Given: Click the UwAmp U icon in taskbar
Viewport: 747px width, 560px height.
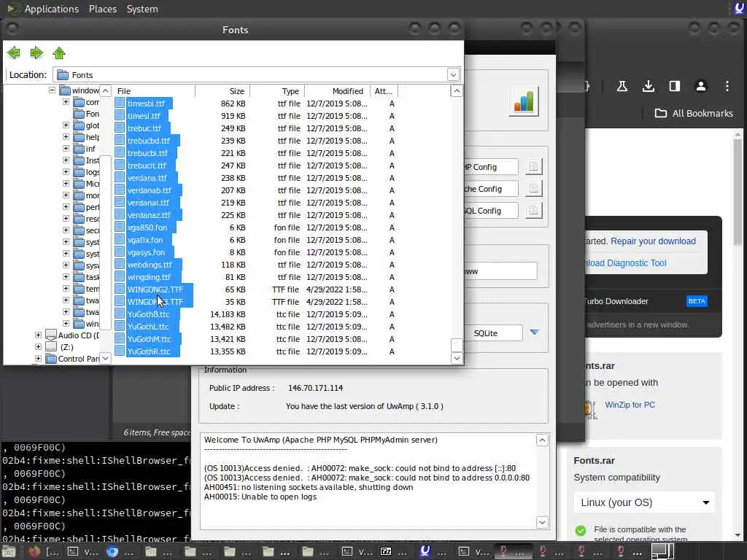Looking at the screenshot, I should [425, 551].
